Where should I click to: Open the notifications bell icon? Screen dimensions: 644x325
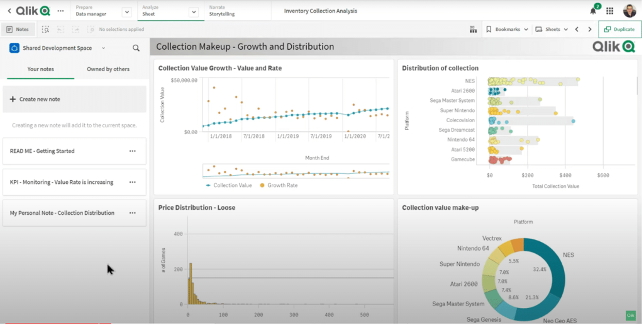pos(594,11)
